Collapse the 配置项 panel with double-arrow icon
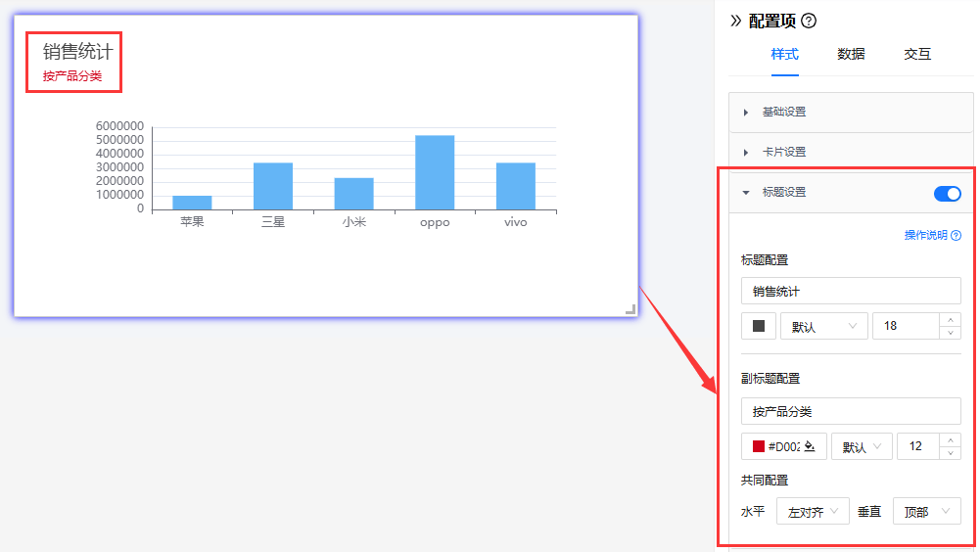Image resolution: width=980 pixels, height=552 pixels. 736,21
